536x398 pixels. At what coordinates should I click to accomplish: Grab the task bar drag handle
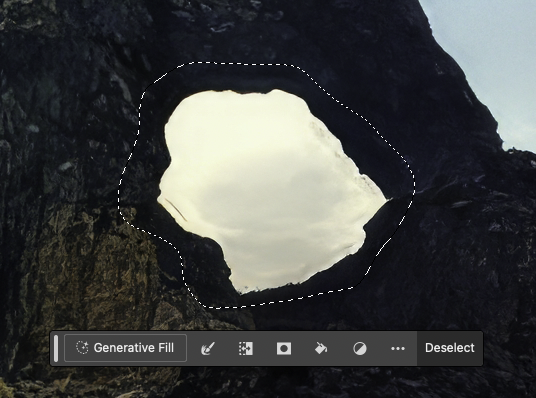[56, 348]
